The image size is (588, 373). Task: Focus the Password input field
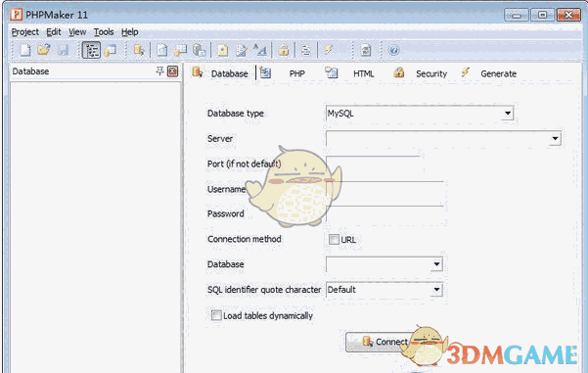(384, 213)
